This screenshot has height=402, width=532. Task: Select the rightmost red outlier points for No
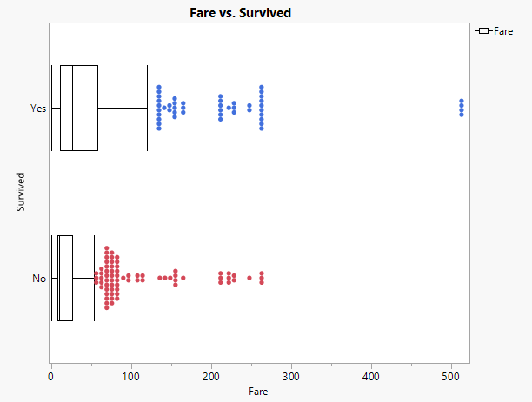[262, 278]
